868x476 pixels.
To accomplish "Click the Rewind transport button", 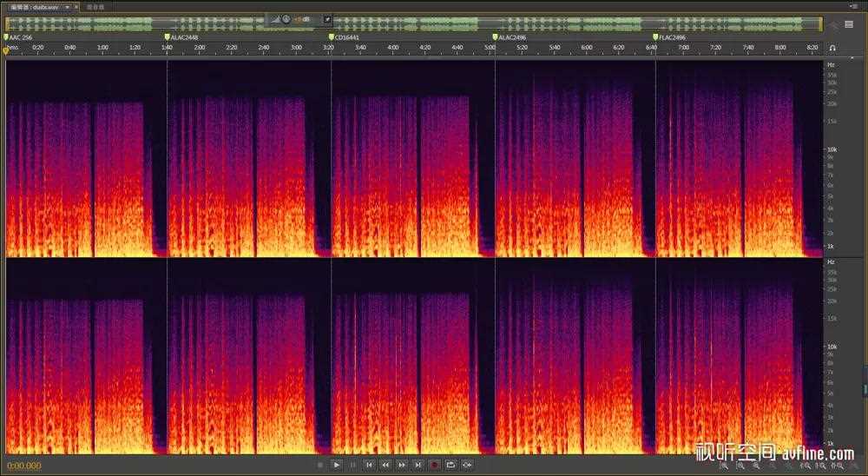I will 385,465.
